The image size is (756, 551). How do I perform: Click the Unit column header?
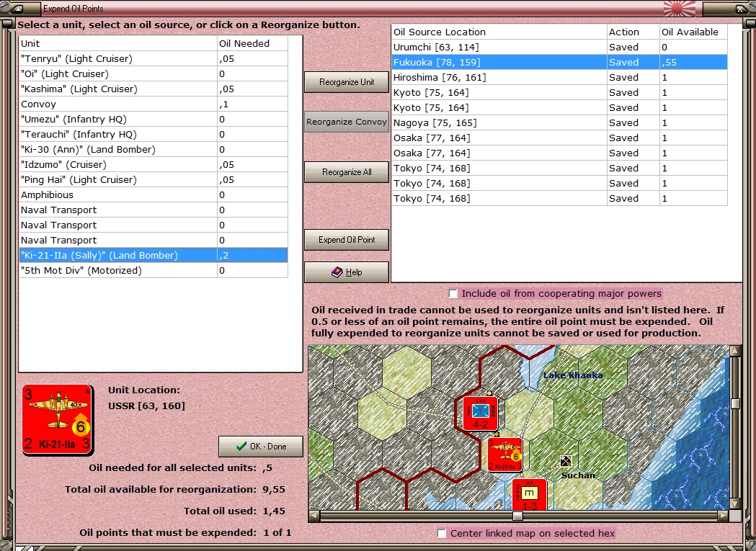click(x=118, y=43)
